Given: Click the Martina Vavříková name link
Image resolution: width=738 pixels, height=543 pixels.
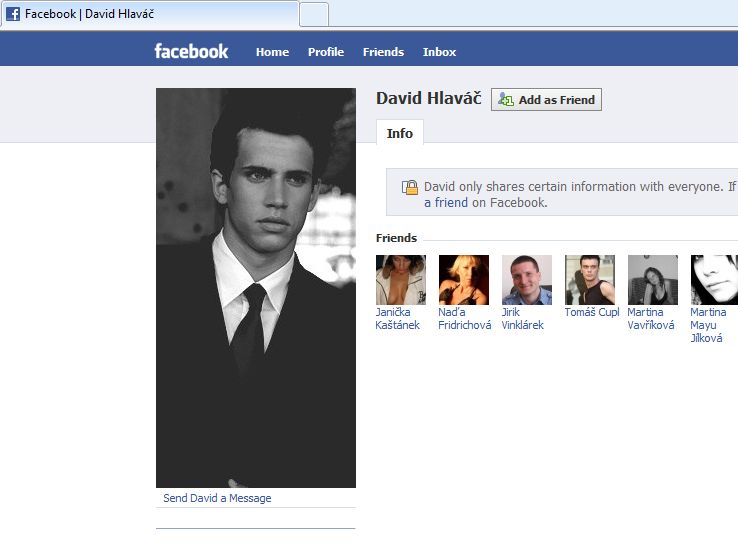Looking at the screenshot, I should (x=650, y=319).
